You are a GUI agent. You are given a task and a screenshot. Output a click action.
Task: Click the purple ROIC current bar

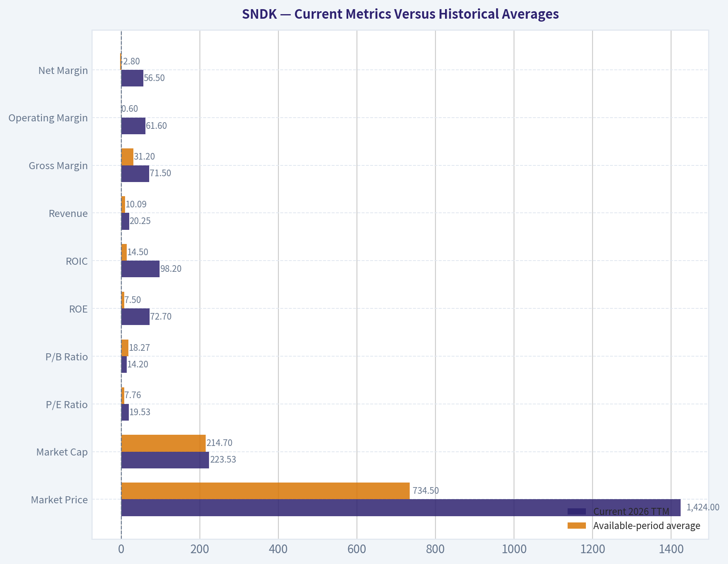point(140,269)
